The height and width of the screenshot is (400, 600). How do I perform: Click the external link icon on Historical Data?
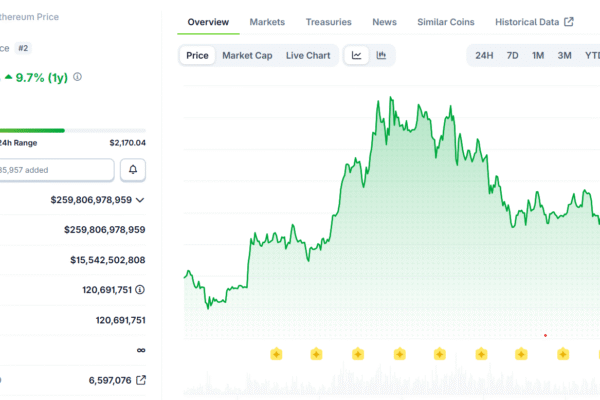click(x=568, y=22)
